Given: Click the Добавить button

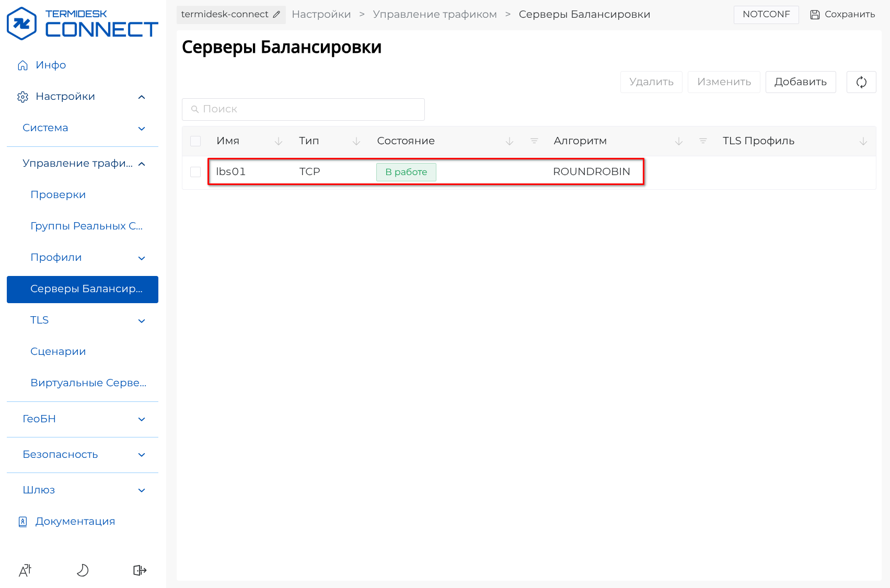Looking at the screenshot, I should (x=800, y=82).
